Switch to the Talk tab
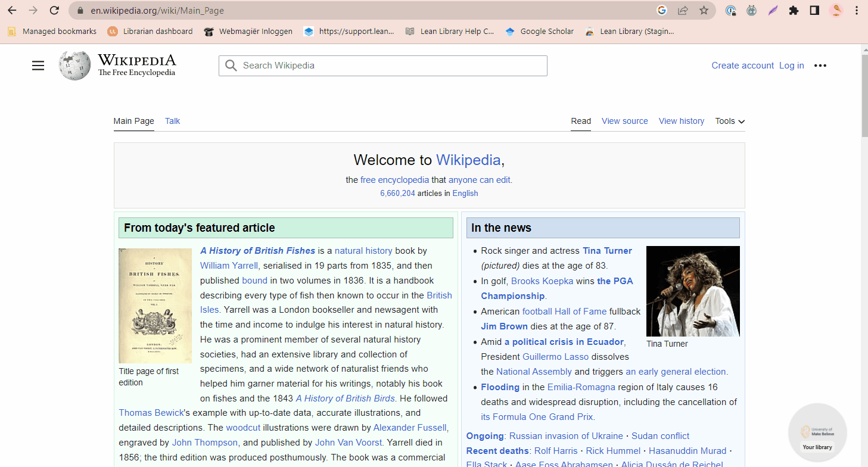The image size is (868, 467). 172,121
